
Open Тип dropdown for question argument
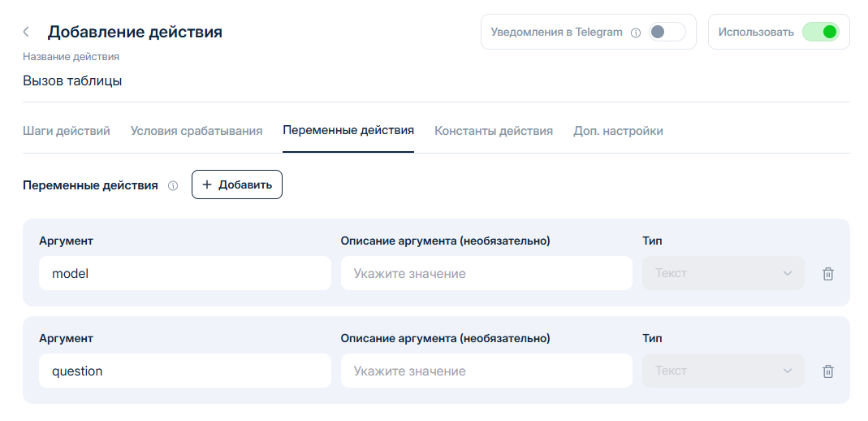point(723,371)
